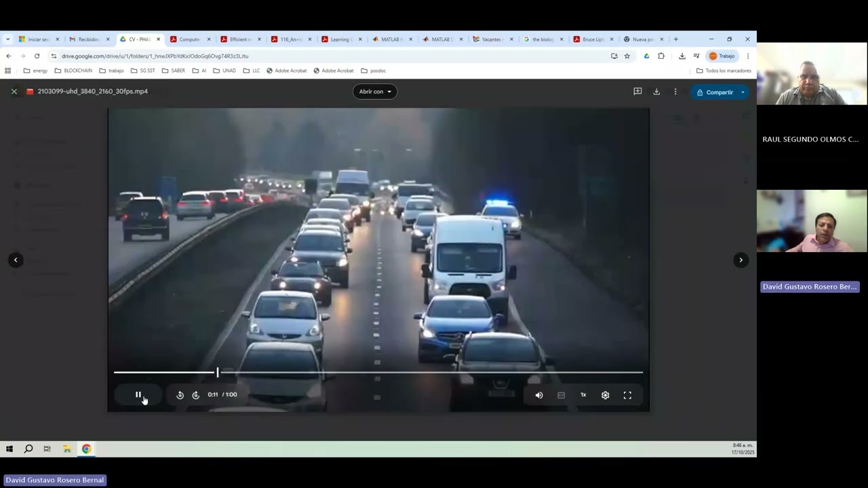The width and height of the screenshot is (868, 488).
Task: Open the LLC bookmarks folder
Action: [252, 70]
